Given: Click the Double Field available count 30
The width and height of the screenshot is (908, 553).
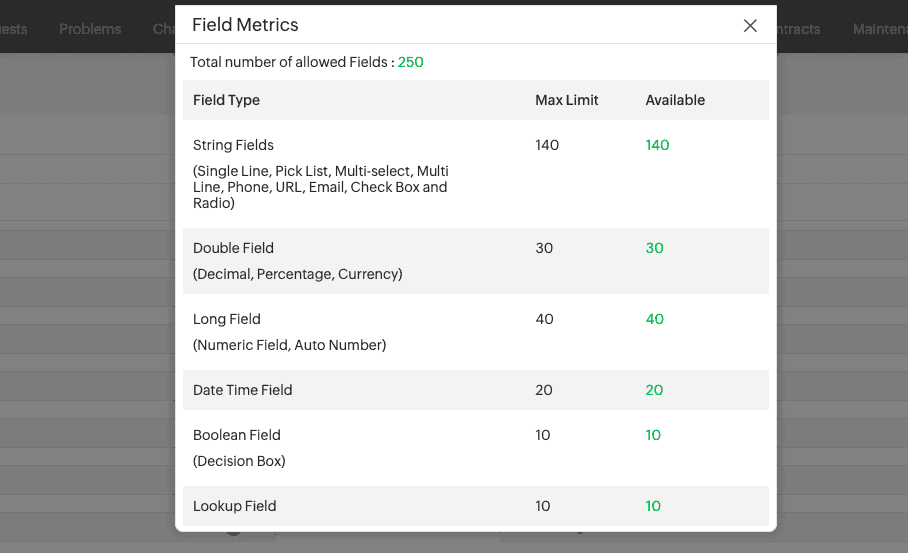Looking at the screenshot, I should point(655,248).
